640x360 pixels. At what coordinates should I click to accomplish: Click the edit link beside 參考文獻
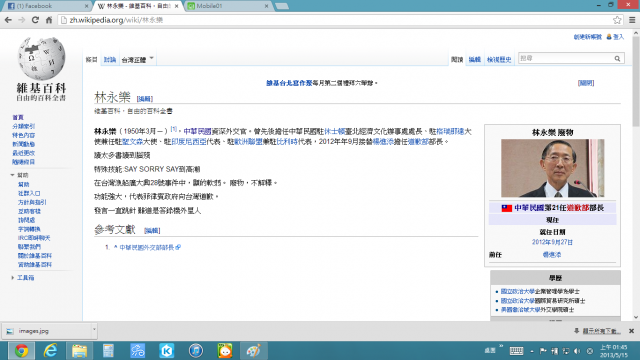pos(152,231)
